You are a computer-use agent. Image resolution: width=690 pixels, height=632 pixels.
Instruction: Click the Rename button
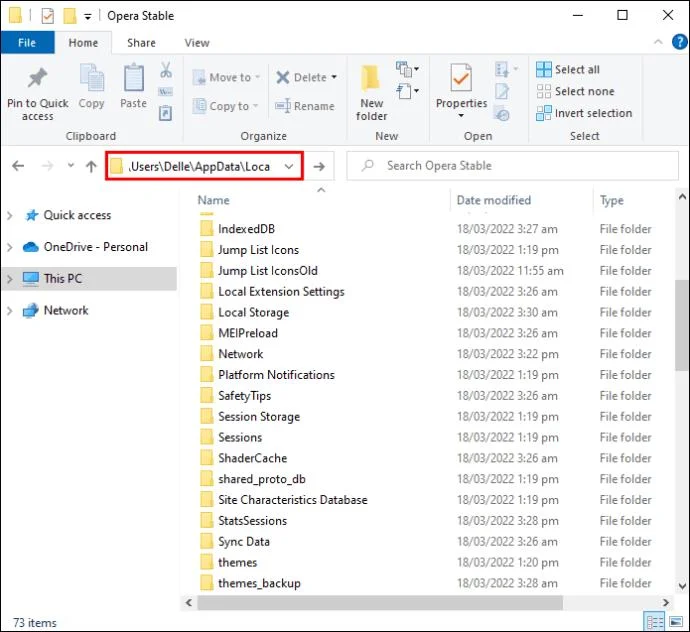point(305,106)
